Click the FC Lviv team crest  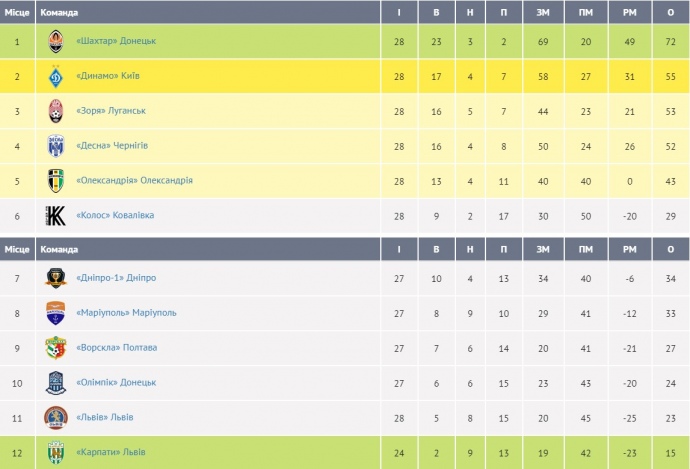(x=56, y=417)
